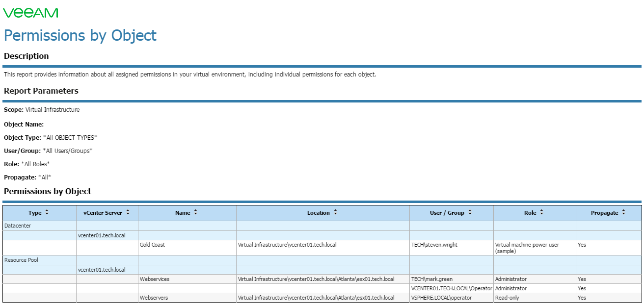The width and height of the screenshot is (644, 305).
Task: Click the Location column sort arrows
Action: tap(335, 212)
